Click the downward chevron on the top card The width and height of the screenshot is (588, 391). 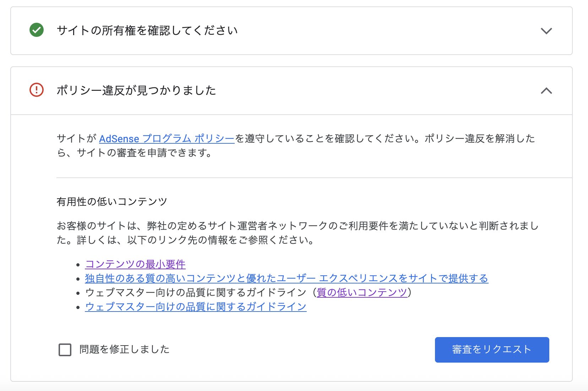click(x=547, y=31)
